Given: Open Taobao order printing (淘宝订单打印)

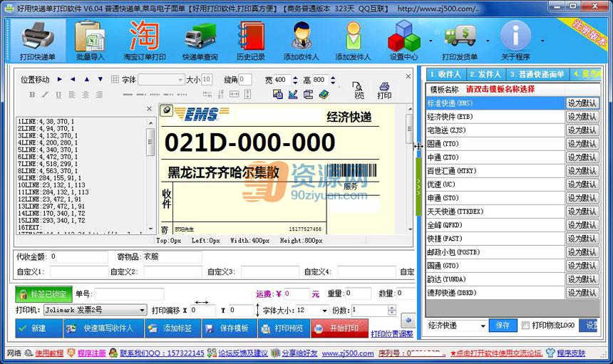Looking at the screenshot, I should click(144, 40).
